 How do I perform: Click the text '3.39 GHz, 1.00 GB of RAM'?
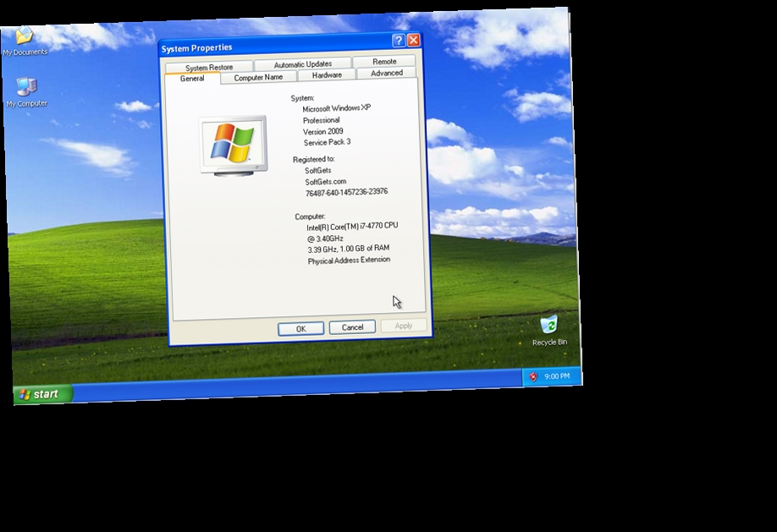[349, 249]
